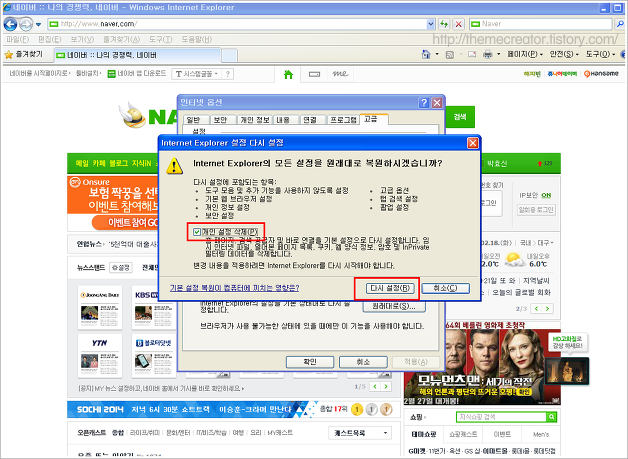Click the yellow warning triangle icon
Viewport: 628px width, 459px height.
coord(175,165)
